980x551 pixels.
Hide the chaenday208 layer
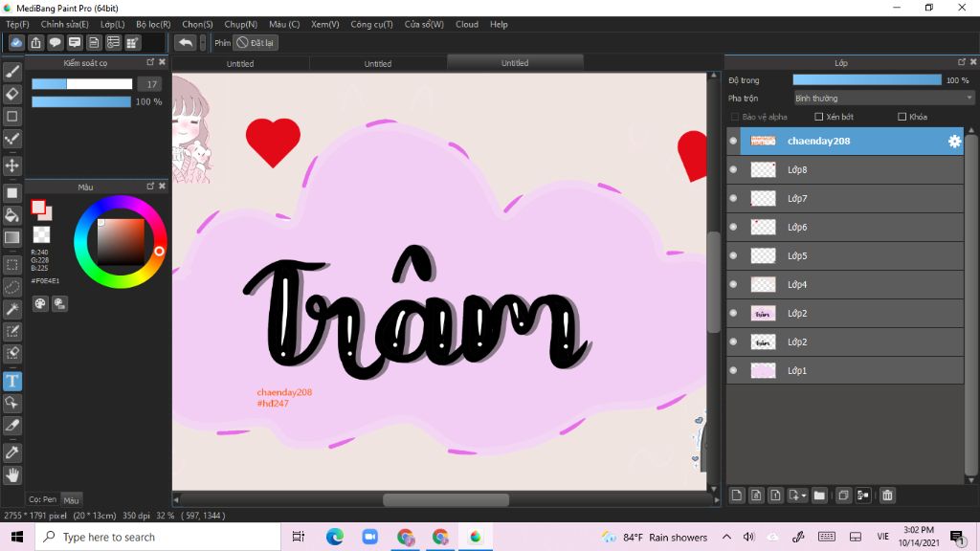pyautogui.click(x=733, y=142)
